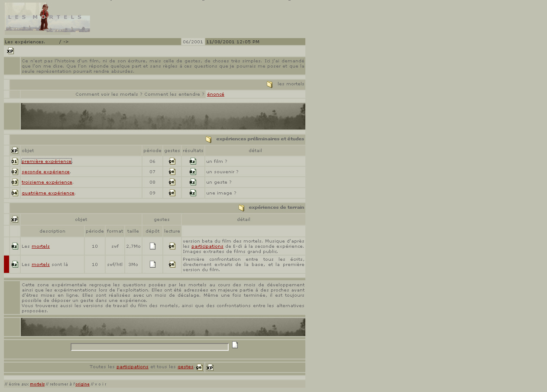
Task: Open the 'énoncé' link
Action: [215, 94]
